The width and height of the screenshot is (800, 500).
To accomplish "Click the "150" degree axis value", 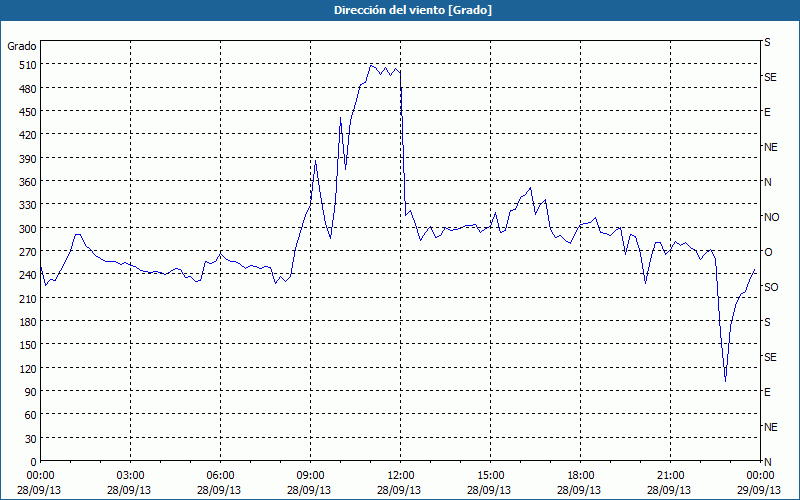I will click(x=28, y=345).
